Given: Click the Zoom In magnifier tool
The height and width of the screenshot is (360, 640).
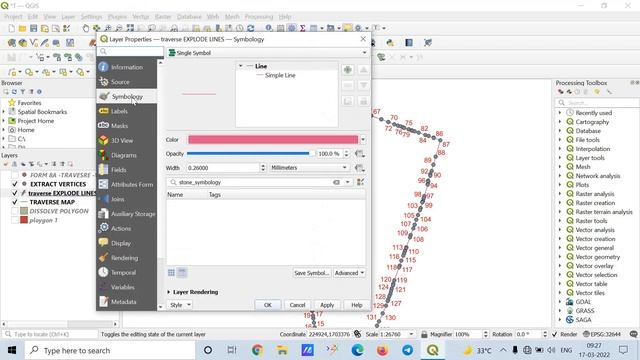Looking at the screenshot, I should [108, 28].
